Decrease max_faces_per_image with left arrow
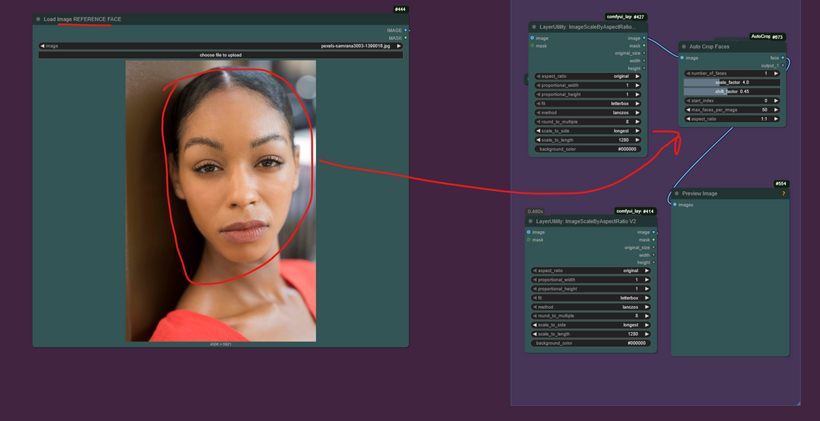Image resolution: width=820 pixels, height=421 pixels. (689, 110)
